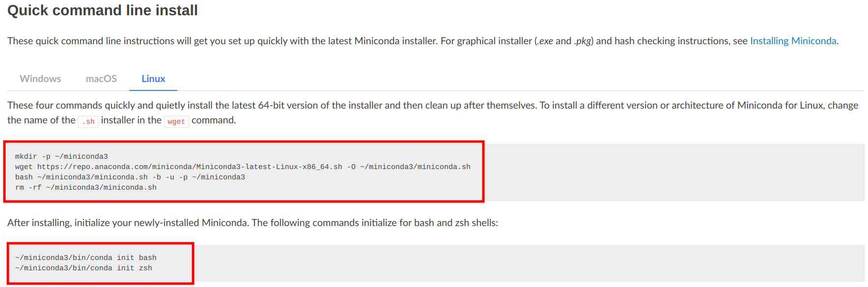Switch to the macOS tab
This screenshot has height=287, width=868.
pyautogui.click(x=101, y=79)
